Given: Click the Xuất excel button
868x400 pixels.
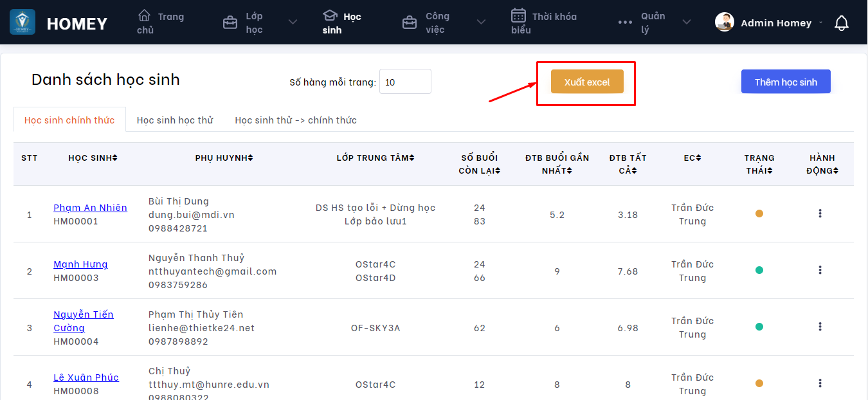Looking at the screenshot, I should (587, 82).
